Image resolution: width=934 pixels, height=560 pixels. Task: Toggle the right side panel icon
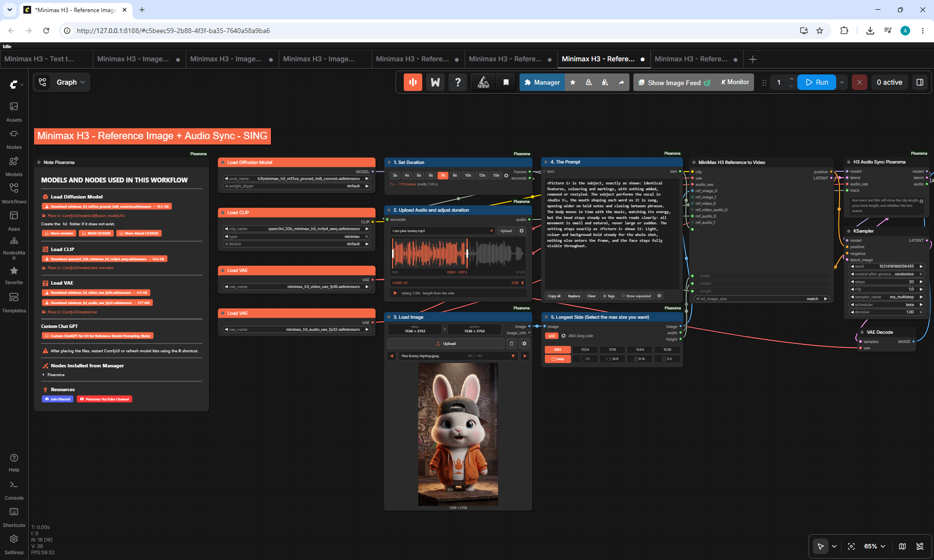(x=920, y=82)
